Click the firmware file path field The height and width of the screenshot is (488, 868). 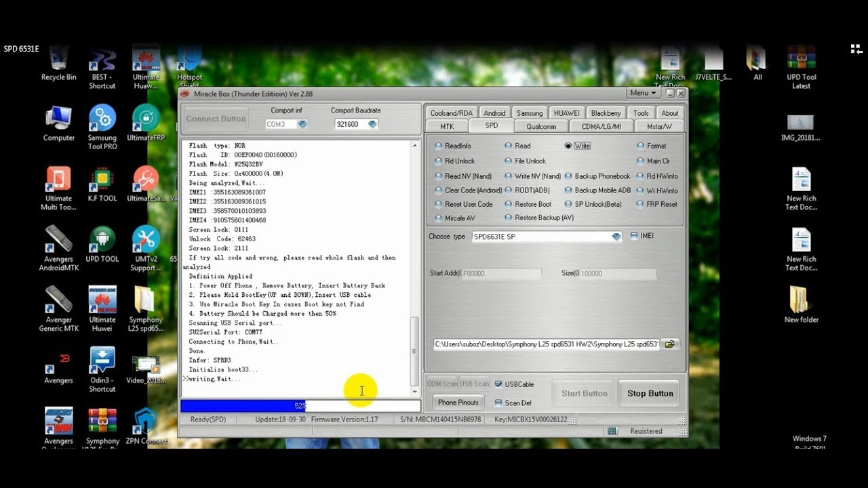coord(547,344)
